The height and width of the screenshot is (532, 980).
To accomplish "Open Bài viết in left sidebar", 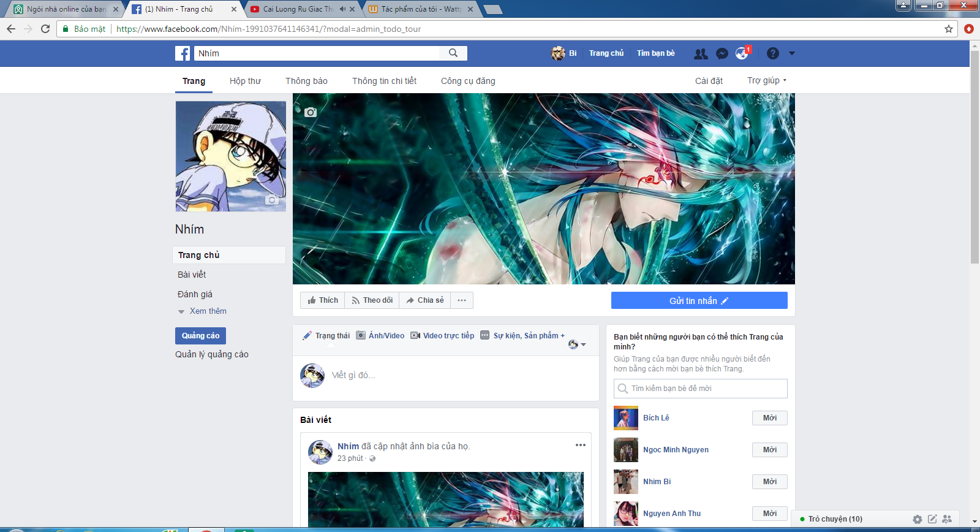I will (192, 275).
